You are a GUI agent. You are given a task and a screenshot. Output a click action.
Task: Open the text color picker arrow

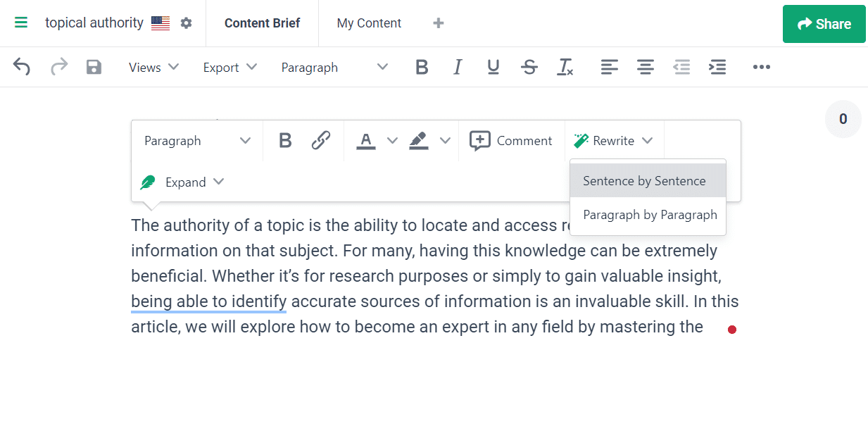(x=393, y=140)
